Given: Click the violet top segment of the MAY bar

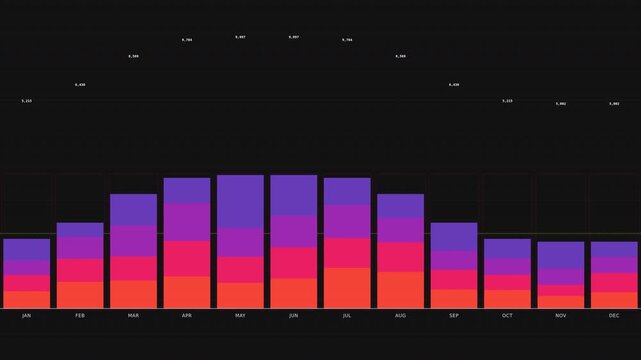Looking at the screenshot, I should pyautogui.click(x=240, y=201).
